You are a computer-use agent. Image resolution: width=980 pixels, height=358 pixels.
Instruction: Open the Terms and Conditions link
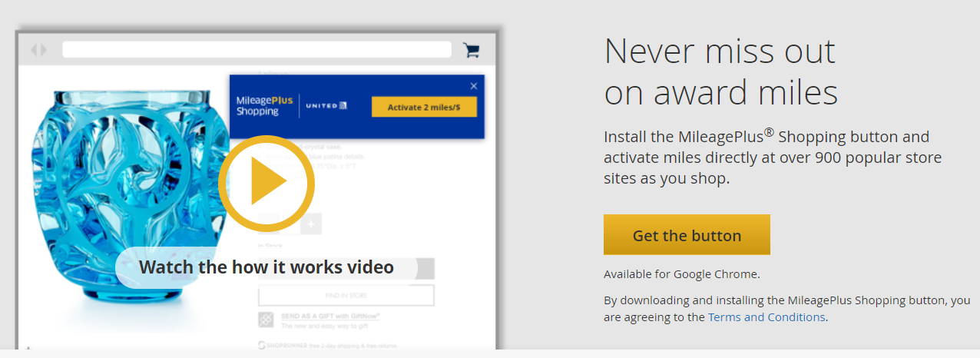coord(766,317)
